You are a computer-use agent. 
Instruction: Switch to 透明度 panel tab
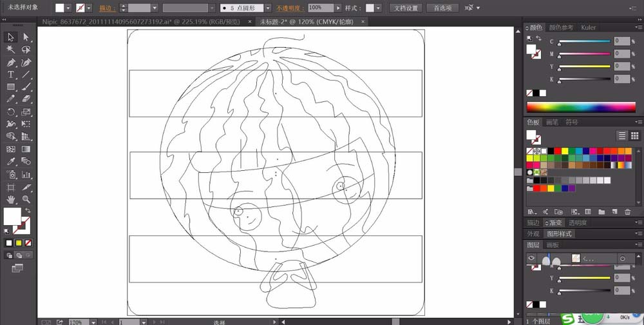tap(578, 222)
